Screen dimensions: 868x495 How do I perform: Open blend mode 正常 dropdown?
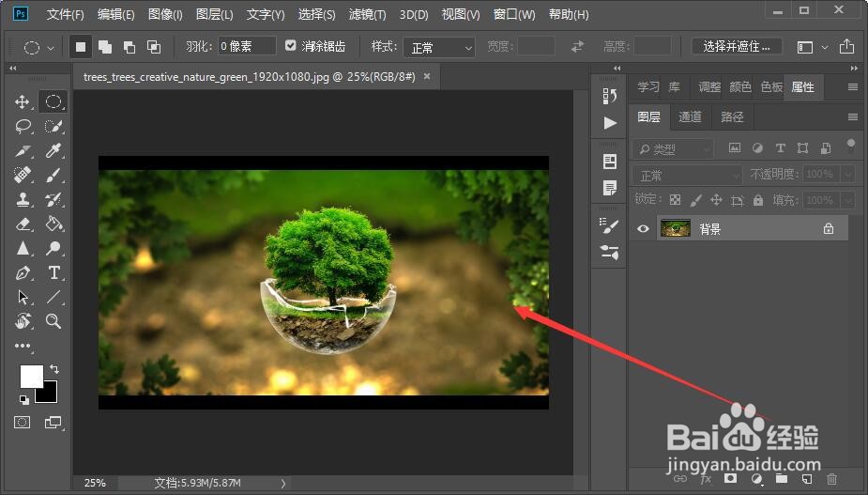click(687, 175)
